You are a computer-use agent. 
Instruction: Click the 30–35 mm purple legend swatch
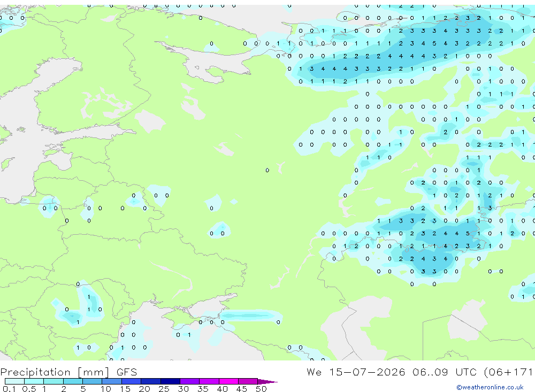(190, 381)
